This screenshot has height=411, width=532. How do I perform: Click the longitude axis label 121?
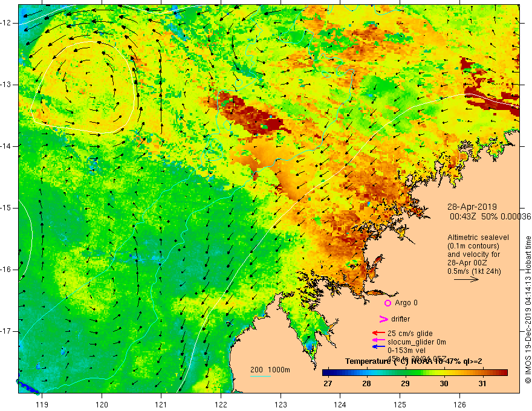coord(161,404)
